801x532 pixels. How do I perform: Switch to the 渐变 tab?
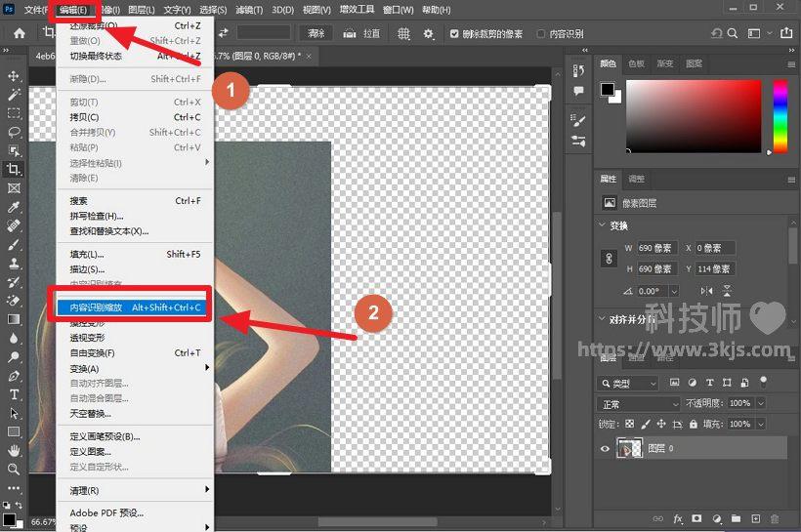tap(664, 63)
